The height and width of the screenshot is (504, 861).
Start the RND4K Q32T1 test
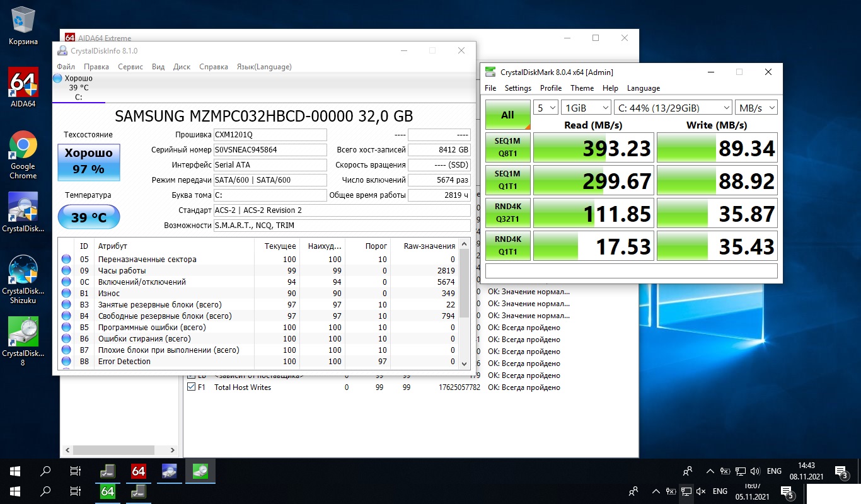(x=508, y=214)
